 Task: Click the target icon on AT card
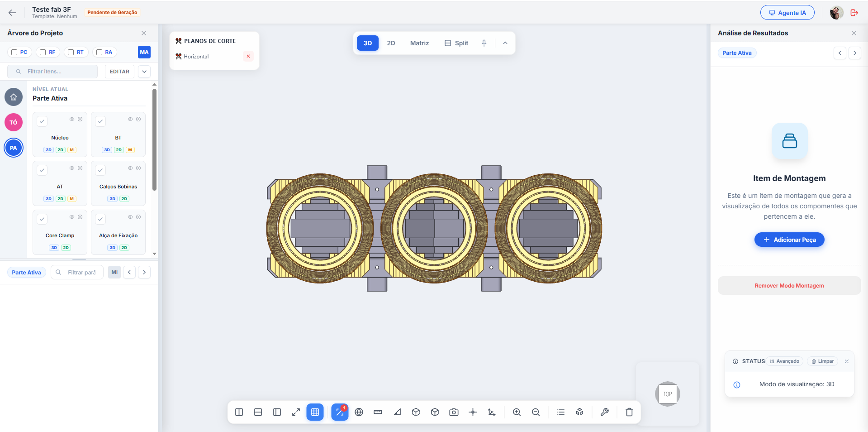(80, 168)
